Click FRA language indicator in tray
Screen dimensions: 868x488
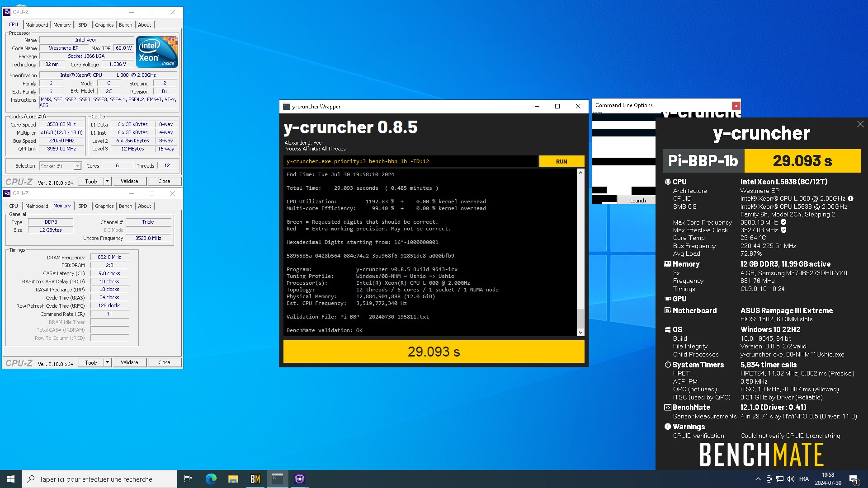(x=804, y=479)
